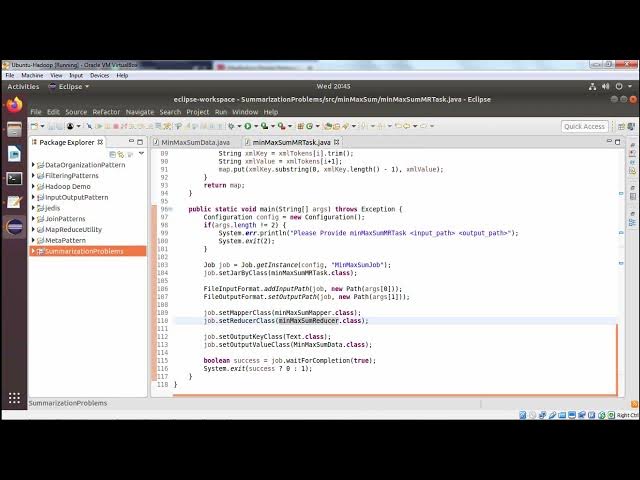Viewport: 640px width, 480px height.
Task: Close the minMaxSumMRTask.java tab
Action: (x=337, y=142)
